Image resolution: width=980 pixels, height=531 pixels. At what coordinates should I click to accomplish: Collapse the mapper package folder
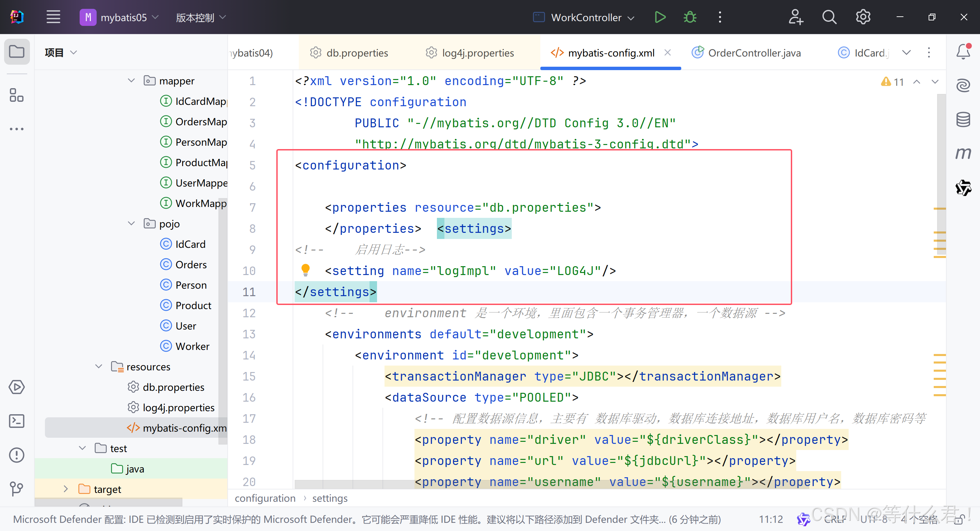point(131,81)
